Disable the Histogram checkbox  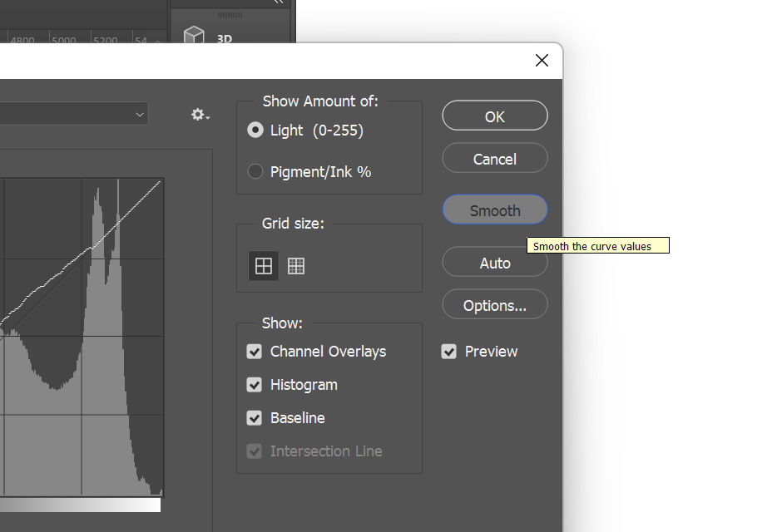[x=255, y=385]
